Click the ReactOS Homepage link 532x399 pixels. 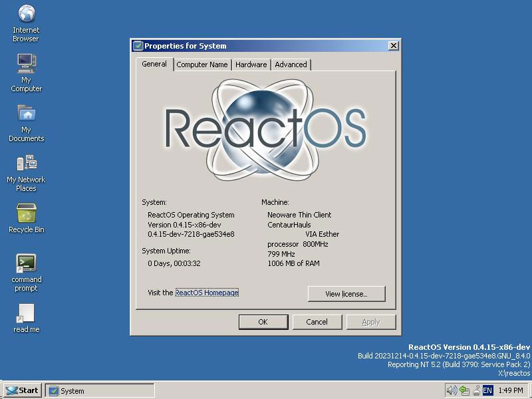(x=207, y=293)
